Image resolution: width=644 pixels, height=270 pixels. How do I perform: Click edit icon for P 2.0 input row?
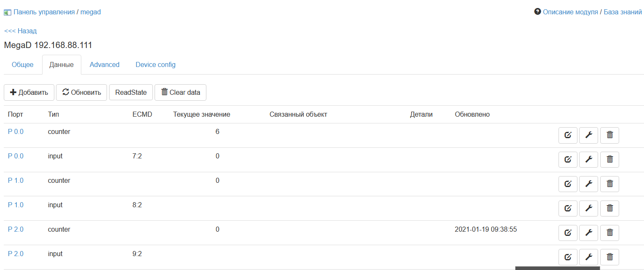568,257
